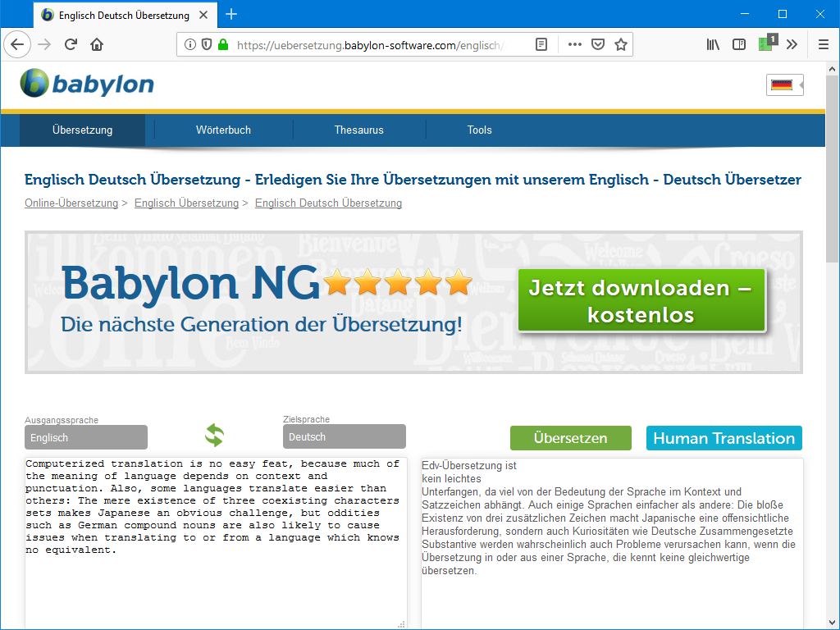The image size is (840, 630).
Task: Click the Ausgangssprache label
Action: (62, 420)
